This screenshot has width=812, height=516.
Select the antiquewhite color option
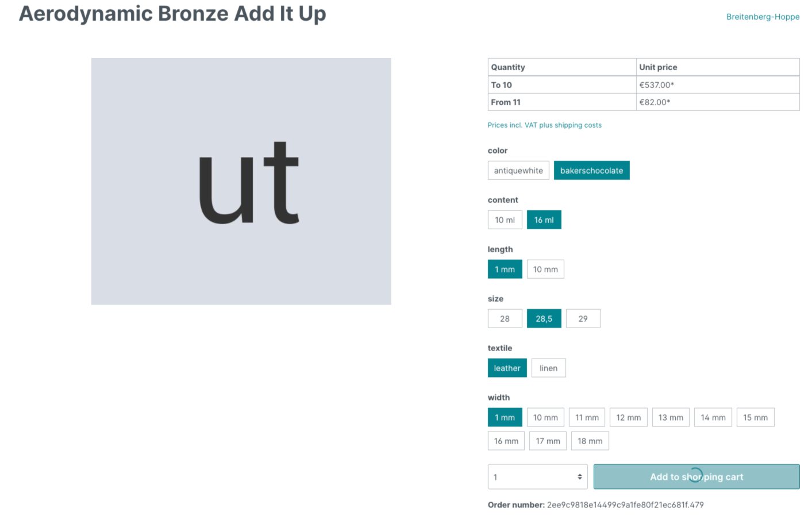tap(518, 171)
